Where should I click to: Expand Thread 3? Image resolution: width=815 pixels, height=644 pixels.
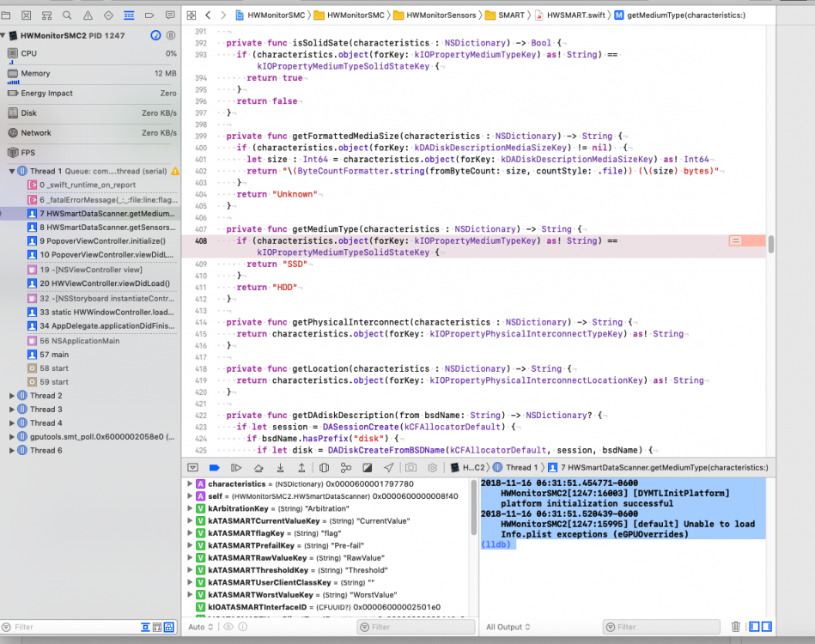[11, 409]
